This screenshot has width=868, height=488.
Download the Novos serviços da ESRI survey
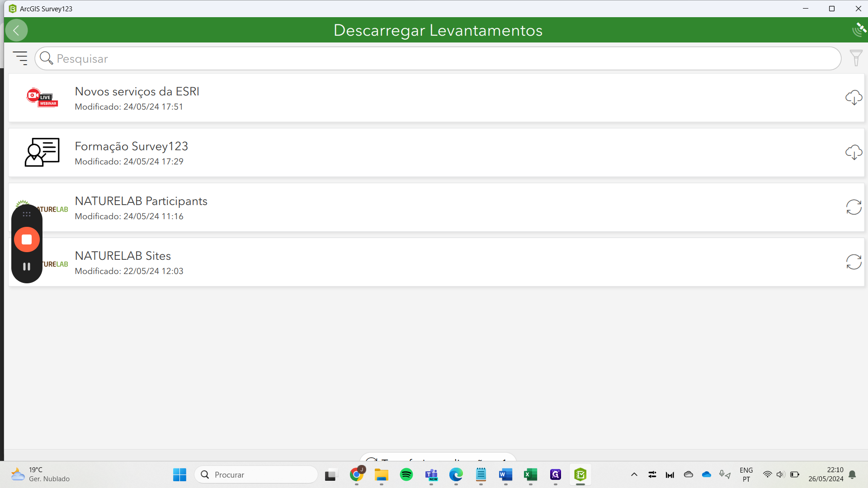(854, 98)
